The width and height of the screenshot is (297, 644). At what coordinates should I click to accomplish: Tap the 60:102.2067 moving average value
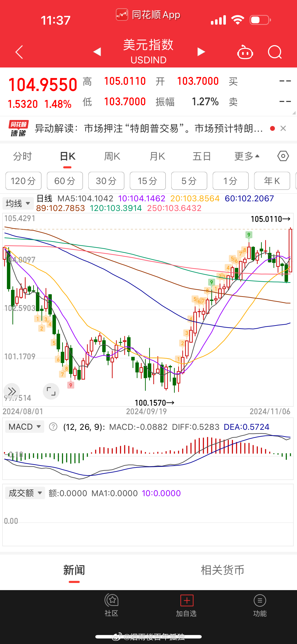249,199
